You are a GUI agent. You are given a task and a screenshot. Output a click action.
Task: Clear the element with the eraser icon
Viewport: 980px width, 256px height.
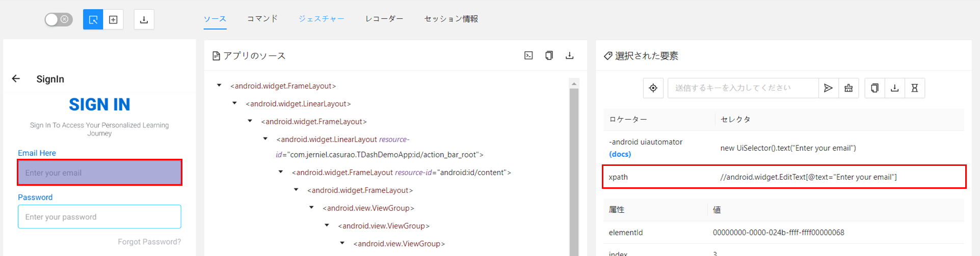pos(849,88)
